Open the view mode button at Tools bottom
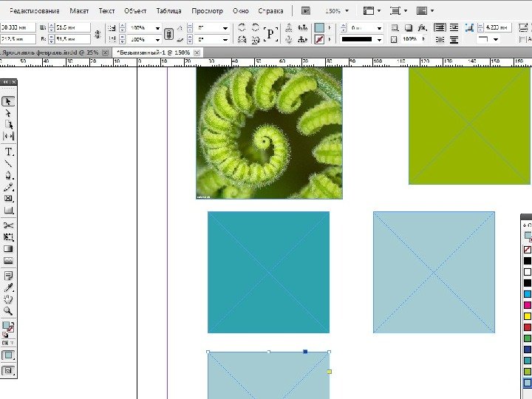532x399 pixels. (x=8, y=370)
